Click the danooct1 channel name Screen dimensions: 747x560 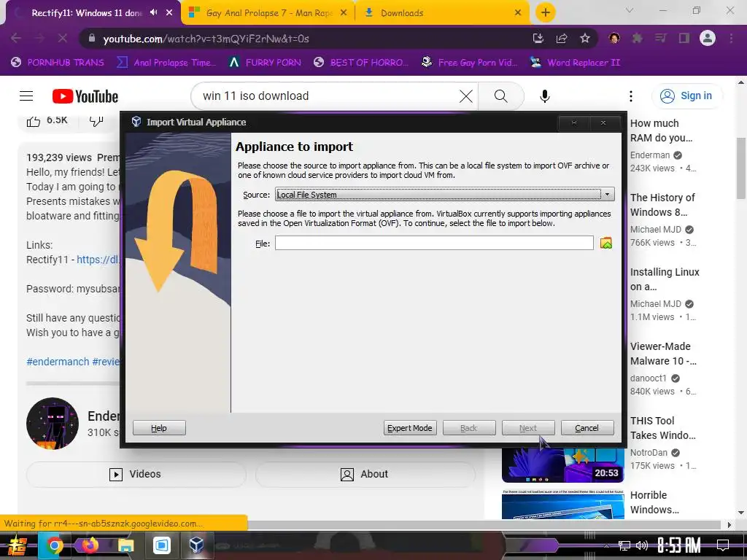point(649,378)
